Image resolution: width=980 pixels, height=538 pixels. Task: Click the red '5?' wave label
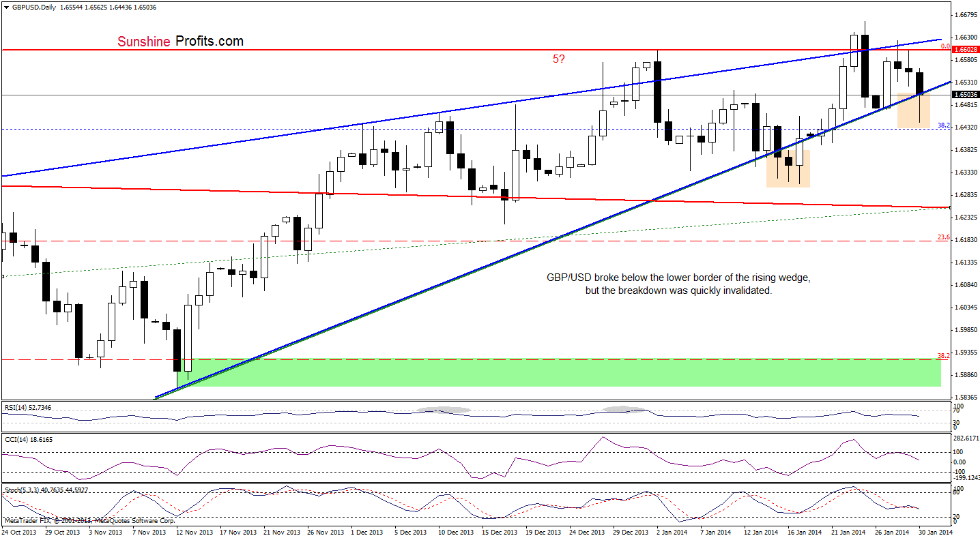(x=558, y=59)
